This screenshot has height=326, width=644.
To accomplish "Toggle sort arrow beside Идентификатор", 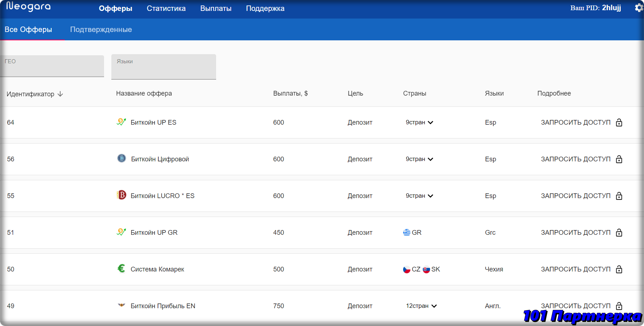I will coord(60,94).
